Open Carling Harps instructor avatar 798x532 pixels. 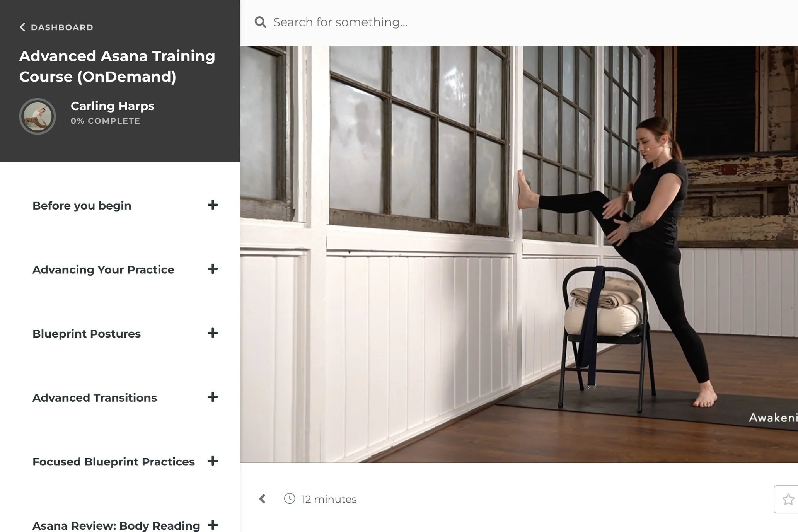tap(38, 116)
